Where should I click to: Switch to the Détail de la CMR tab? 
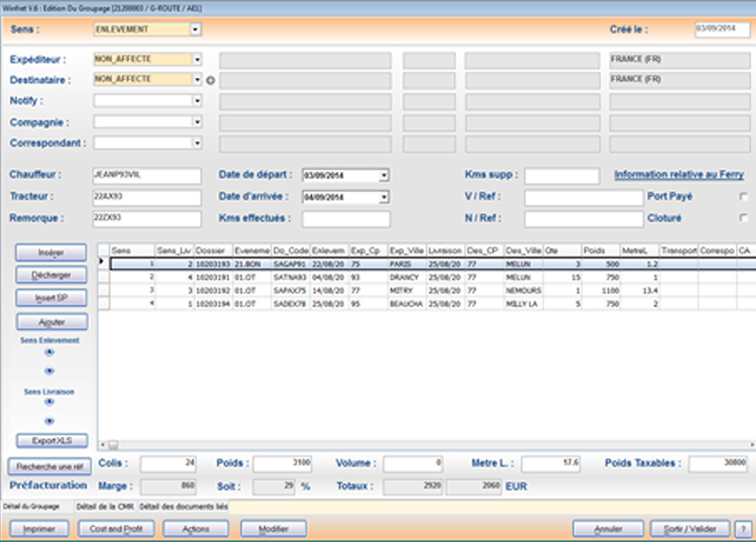pyautogui.click(x=105, y=506)
